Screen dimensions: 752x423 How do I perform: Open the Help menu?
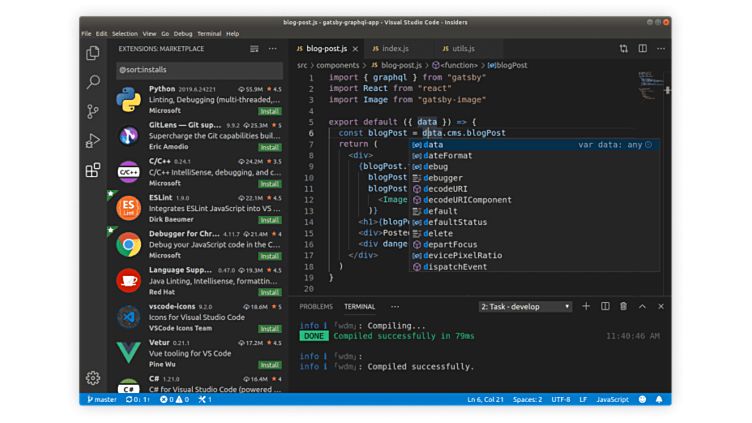click(233, 34)
